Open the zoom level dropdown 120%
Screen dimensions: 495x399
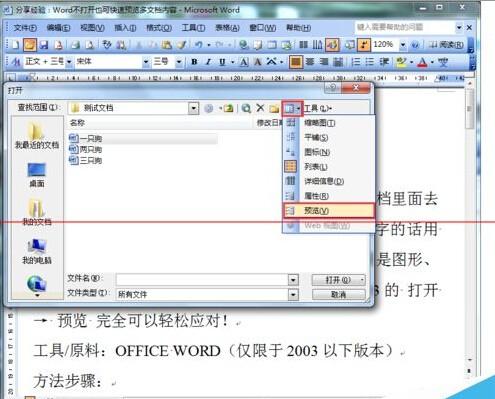coord(403,45)
